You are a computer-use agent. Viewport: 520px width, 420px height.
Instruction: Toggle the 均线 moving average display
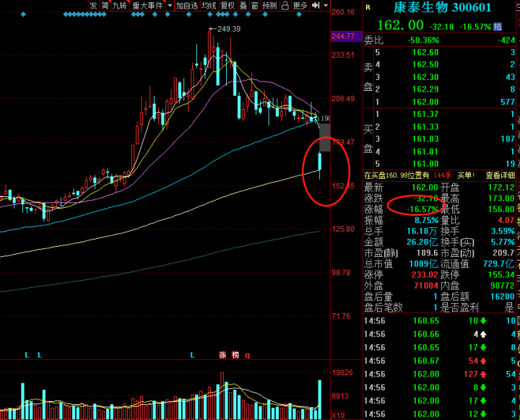click(x=209, y=5)
